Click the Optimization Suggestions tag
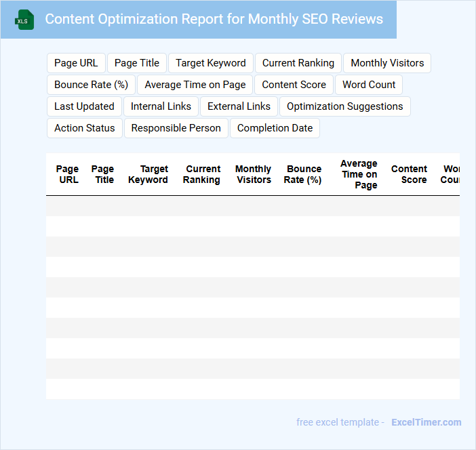Image resolution: width=476 pixels, height=450 pixels. click(344, 106)
